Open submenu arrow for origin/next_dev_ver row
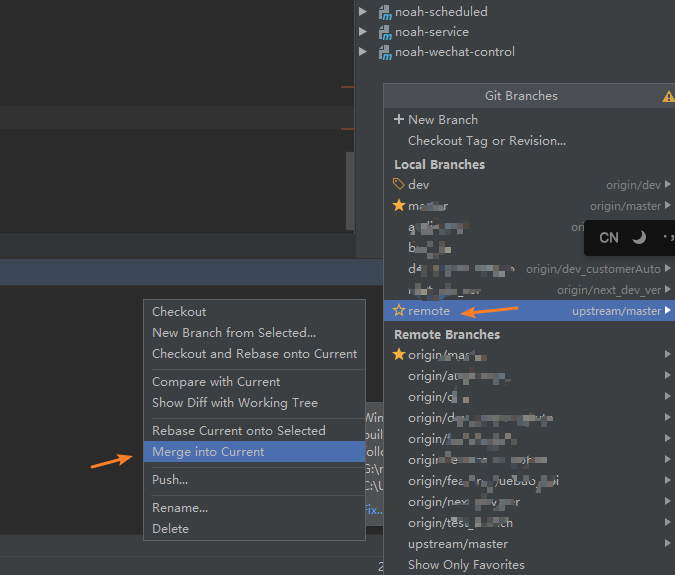The width and height of the screenshot is (675, 575). coord(667,289)
